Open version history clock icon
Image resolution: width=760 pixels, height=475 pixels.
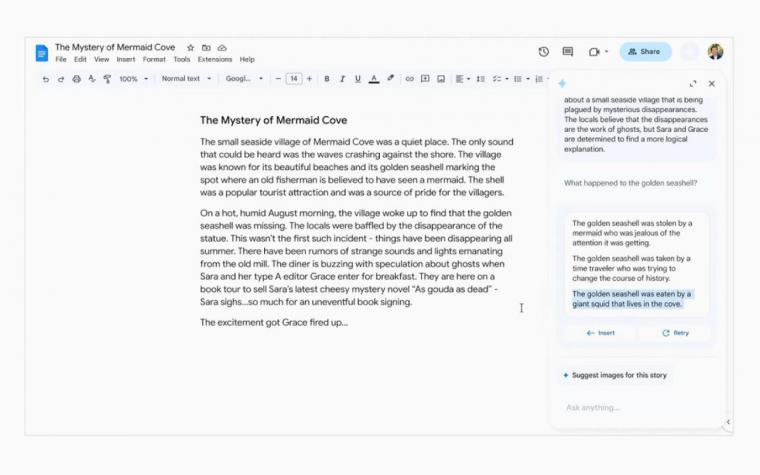click(544, 51)
